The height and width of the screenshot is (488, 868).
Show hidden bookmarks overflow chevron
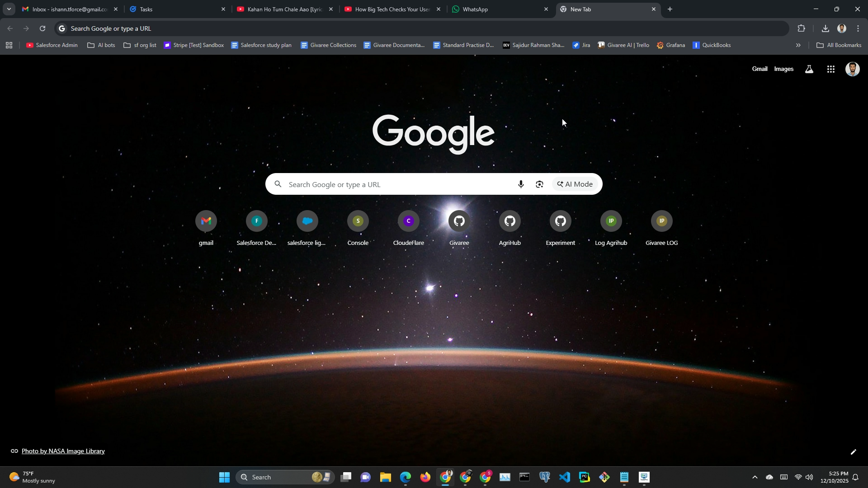click(x=798, y=45)
